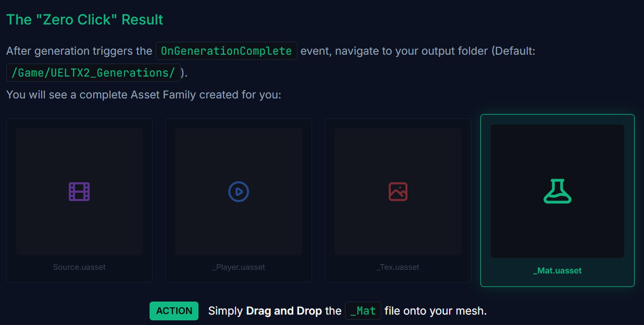644x325 pixels.
Task: Click the red image texture icon
Action: [398, 192]
